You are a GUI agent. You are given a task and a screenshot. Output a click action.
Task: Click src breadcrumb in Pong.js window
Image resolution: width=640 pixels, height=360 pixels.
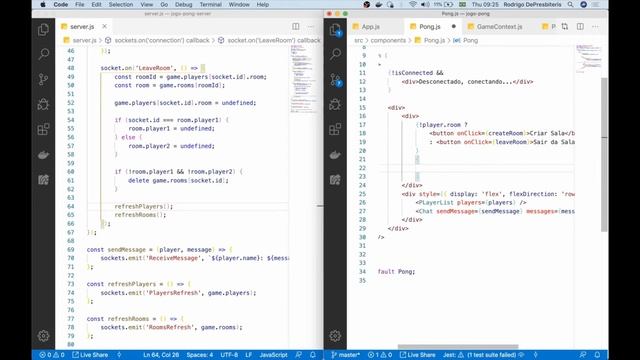[358, 40]
